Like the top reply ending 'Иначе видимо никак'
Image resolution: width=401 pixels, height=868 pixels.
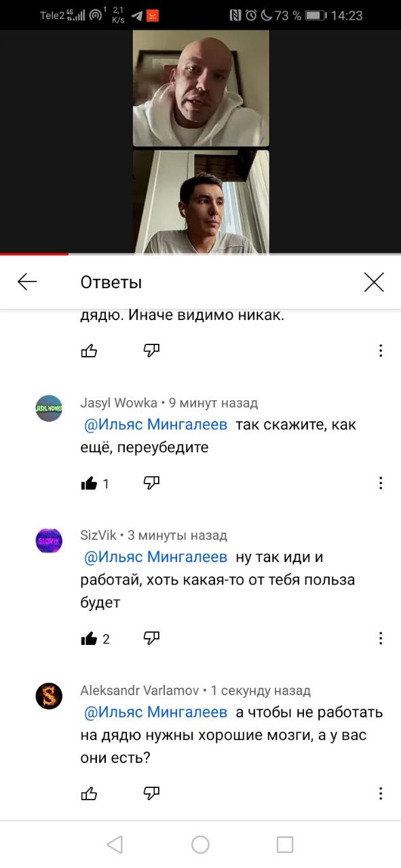point(89,351)
